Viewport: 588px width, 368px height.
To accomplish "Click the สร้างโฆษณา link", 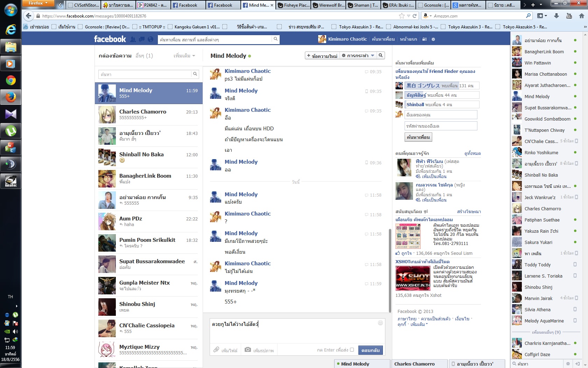I will [x=469, y=211].
